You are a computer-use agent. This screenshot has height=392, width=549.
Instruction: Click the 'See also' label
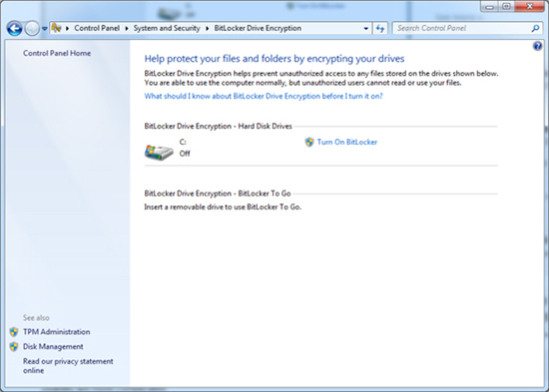(36, 318)
